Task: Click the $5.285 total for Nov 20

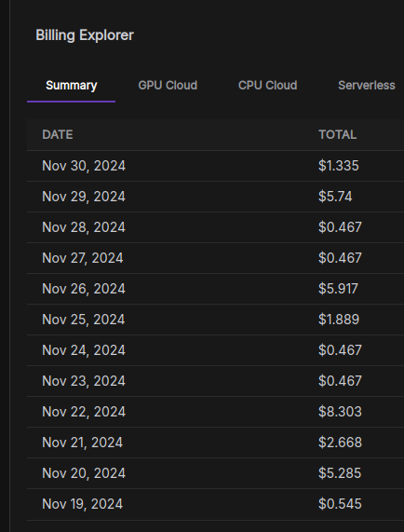Action: point(340,473)
